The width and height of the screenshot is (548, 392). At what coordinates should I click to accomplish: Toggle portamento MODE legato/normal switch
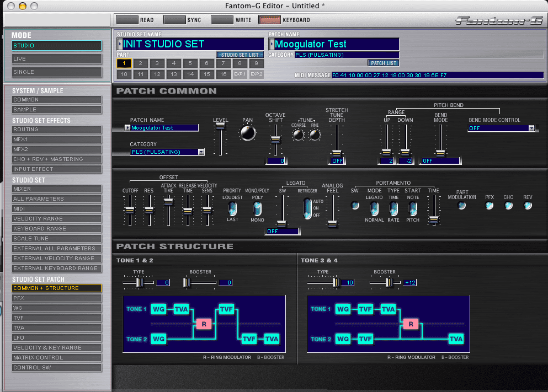click(374, 209)
